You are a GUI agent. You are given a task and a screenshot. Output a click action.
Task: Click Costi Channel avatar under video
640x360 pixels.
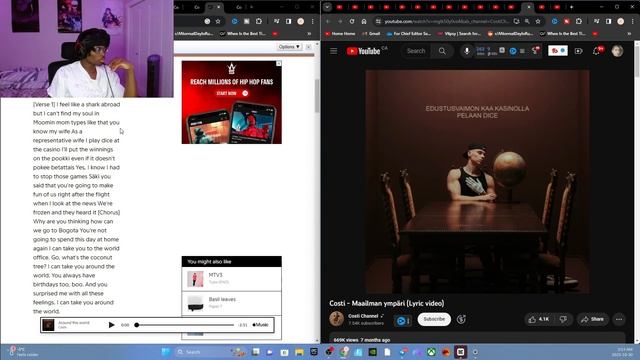coord(337,319)
